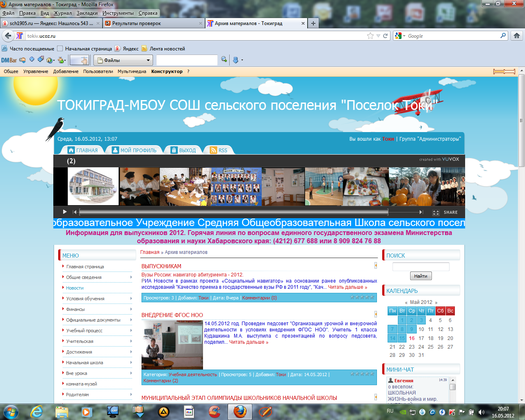Click the RSS feed icon in site navigation
The width and height of the screenshot is (525, 420).
click(213, 150)
